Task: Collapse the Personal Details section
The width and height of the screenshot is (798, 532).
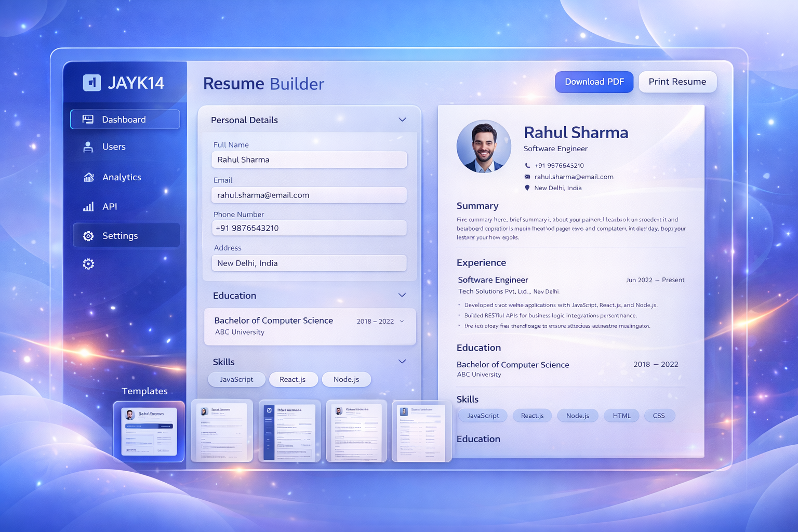Action: click(x=402, y=119)
